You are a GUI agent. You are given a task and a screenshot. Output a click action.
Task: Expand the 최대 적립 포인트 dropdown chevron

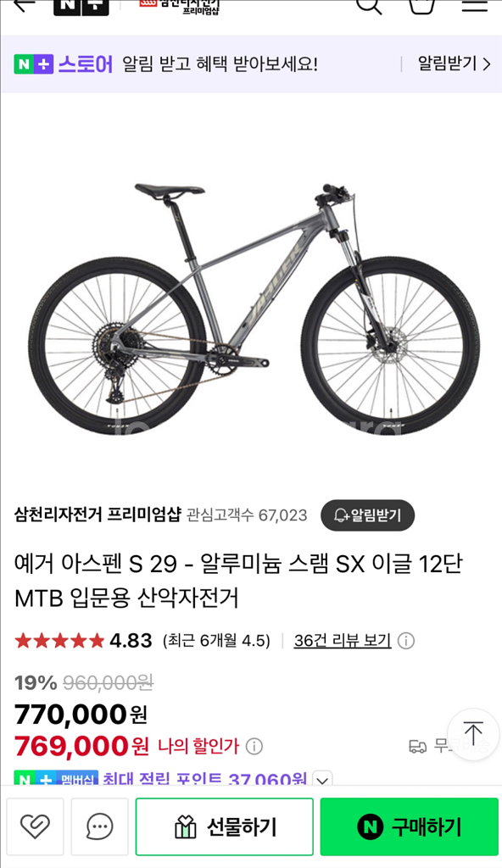(322, 780)
